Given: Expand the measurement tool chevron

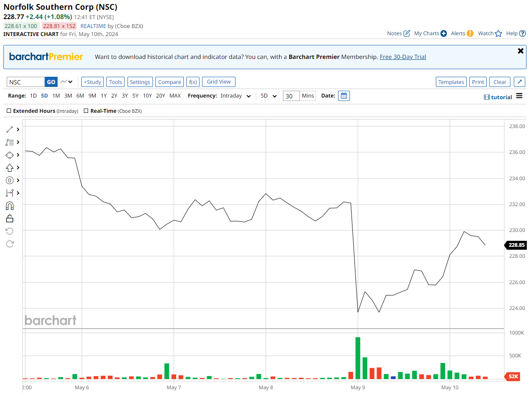Looking at the screenshot, I should 18,193.
